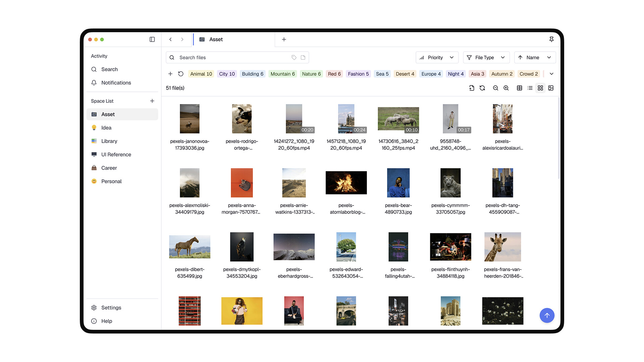Open pexels-dibert-635499.jpg thumbnail
Viewport: 644px width, 362px height.
coord(190,247)
